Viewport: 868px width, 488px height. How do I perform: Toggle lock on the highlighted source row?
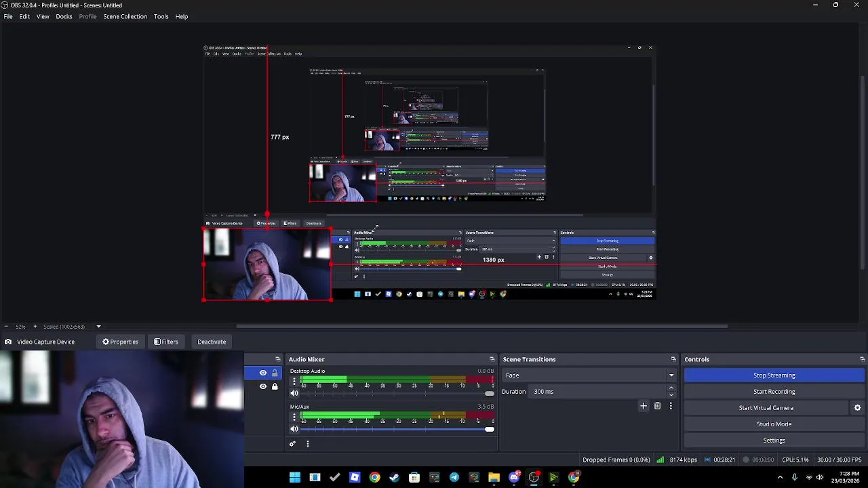click(x=275, y=373)
